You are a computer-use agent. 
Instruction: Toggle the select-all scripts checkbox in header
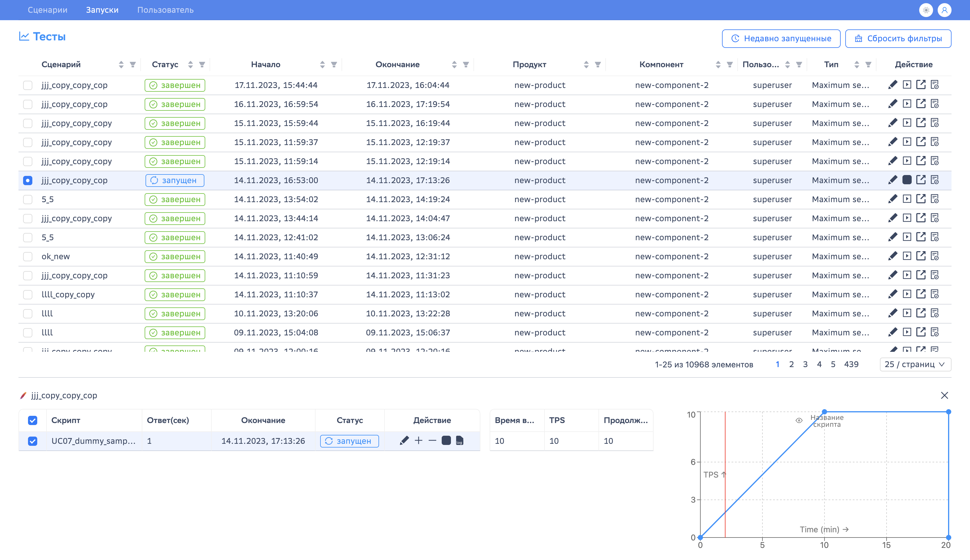33,420
